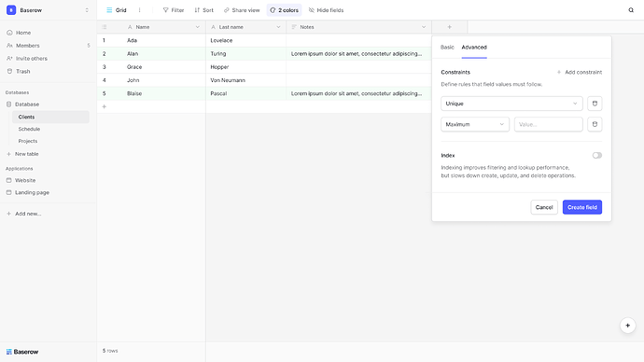Click the Baserow workspace logo icon

coord(11,10)
